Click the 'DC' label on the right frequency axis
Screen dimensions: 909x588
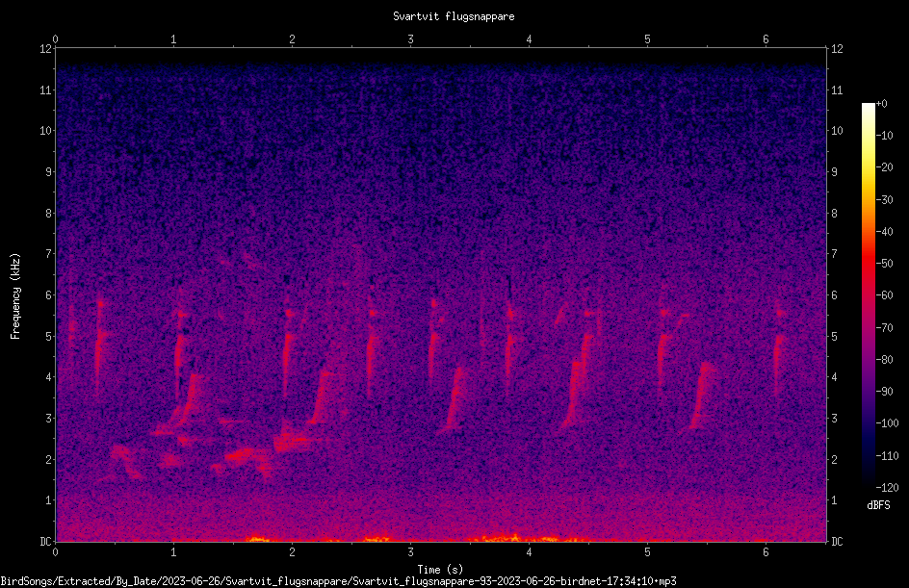(837, 541)
